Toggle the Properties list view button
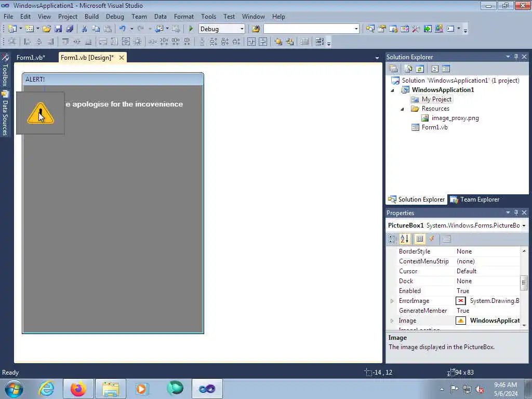This screenshot has height=399, width=532. [x=420, y=239]
